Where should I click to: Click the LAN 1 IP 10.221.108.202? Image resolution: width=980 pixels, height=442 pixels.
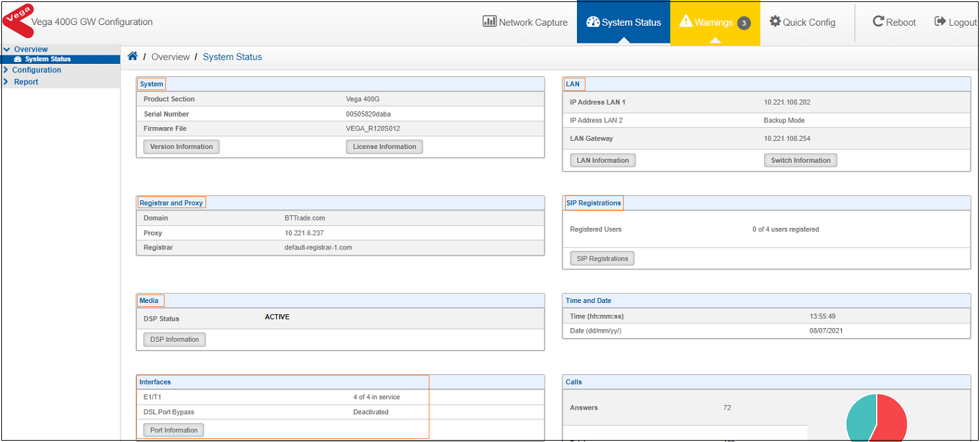coord(787,102)
